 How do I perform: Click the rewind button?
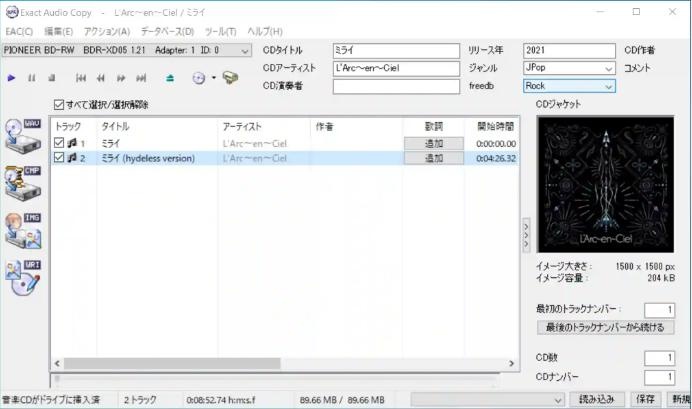coord(101,78)
